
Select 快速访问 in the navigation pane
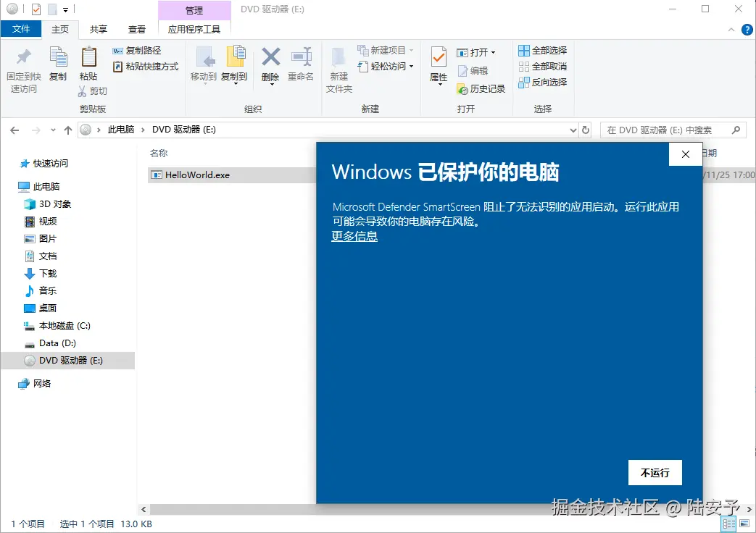[44, 164]
